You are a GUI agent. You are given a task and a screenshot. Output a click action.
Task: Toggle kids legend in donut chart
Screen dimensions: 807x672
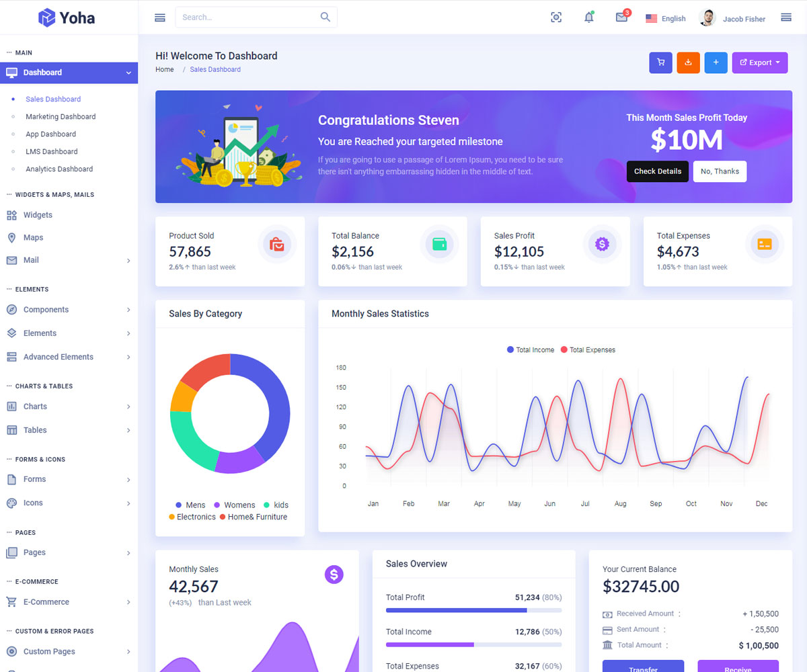276,505
